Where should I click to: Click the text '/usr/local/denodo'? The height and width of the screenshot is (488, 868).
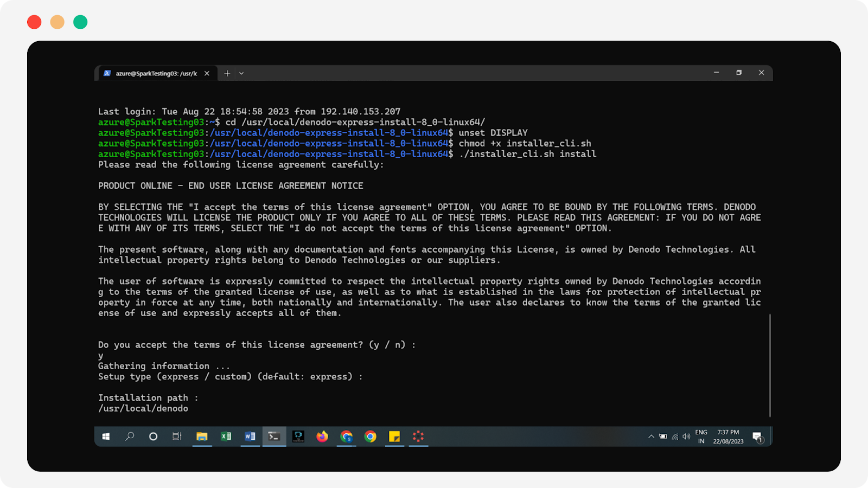click(143, 408)
